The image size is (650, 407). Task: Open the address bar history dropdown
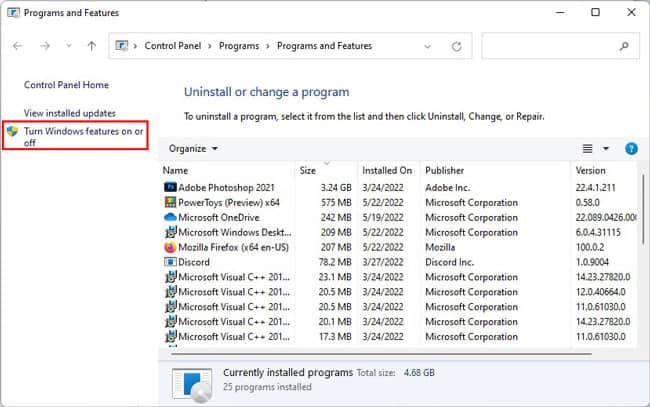point(427,46)
